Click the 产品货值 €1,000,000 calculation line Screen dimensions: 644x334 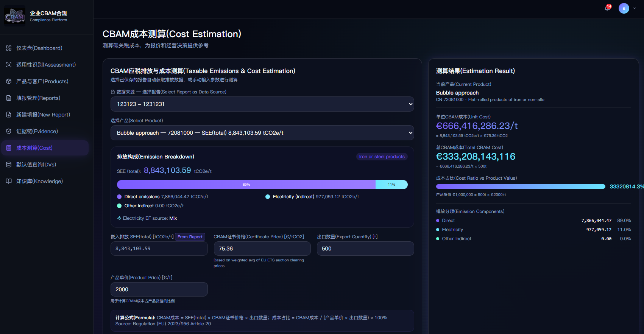471,195
